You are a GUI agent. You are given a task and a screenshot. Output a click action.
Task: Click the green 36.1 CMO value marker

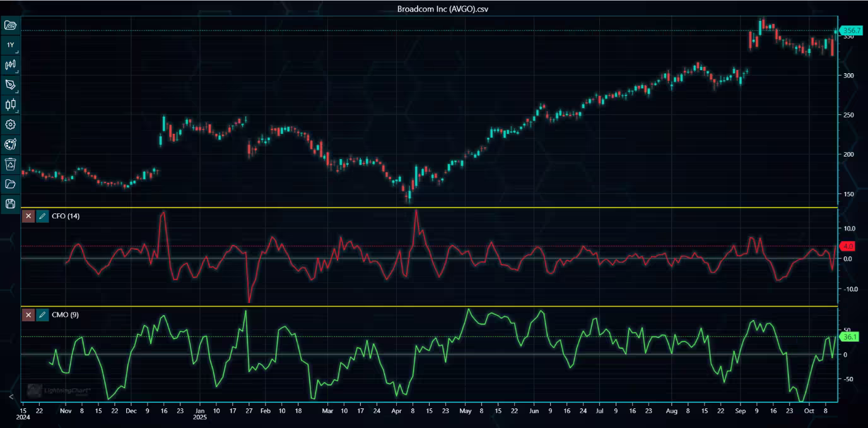(x=850, y=337)
